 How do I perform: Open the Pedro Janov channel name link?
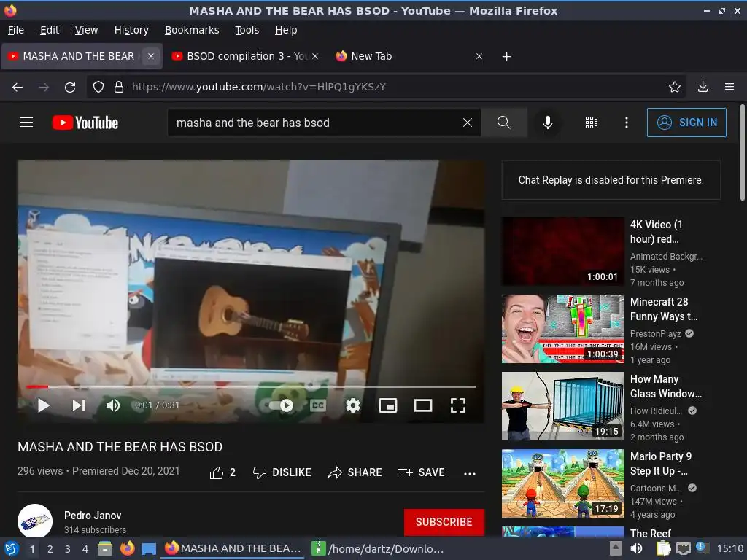tap(93, 516)
